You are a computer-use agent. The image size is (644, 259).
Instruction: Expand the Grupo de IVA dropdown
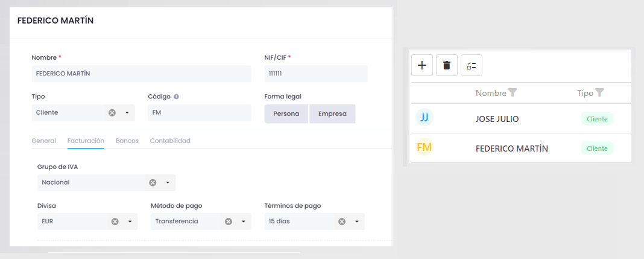click(168, 182)
